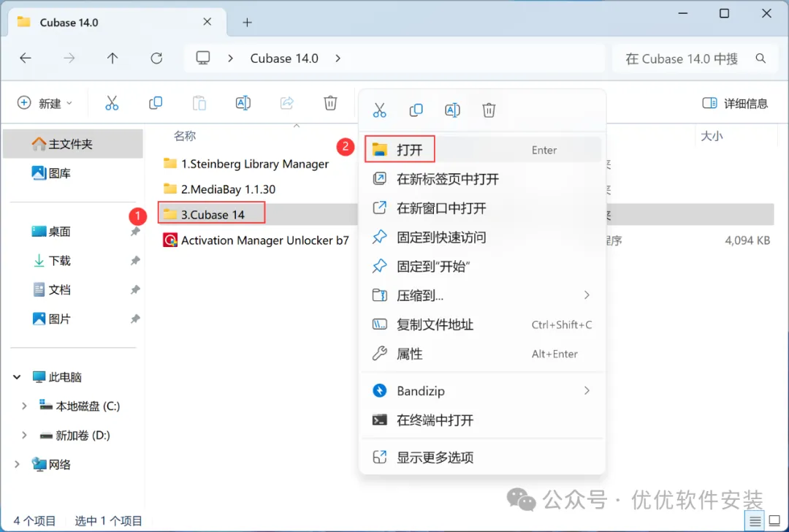Click the 4,094 KB size value
Screen dimensions: 789x532
[747, 240]
